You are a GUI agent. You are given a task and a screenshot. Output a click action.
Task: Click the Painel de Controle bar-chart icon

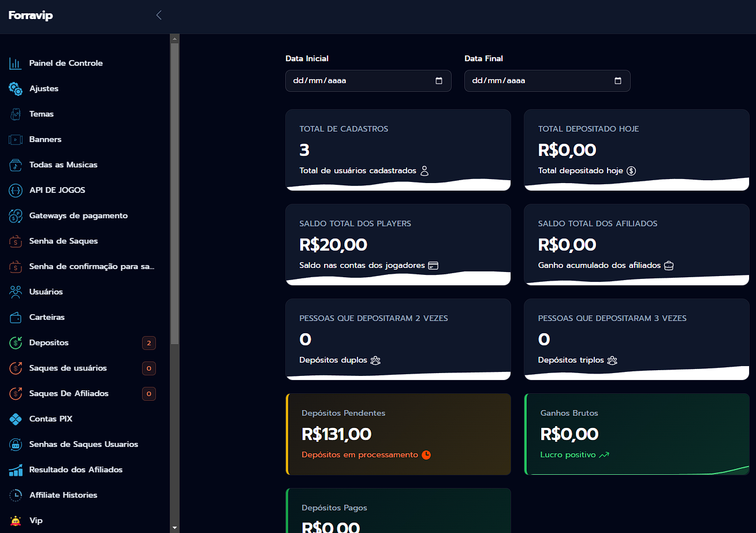(16, 63)
